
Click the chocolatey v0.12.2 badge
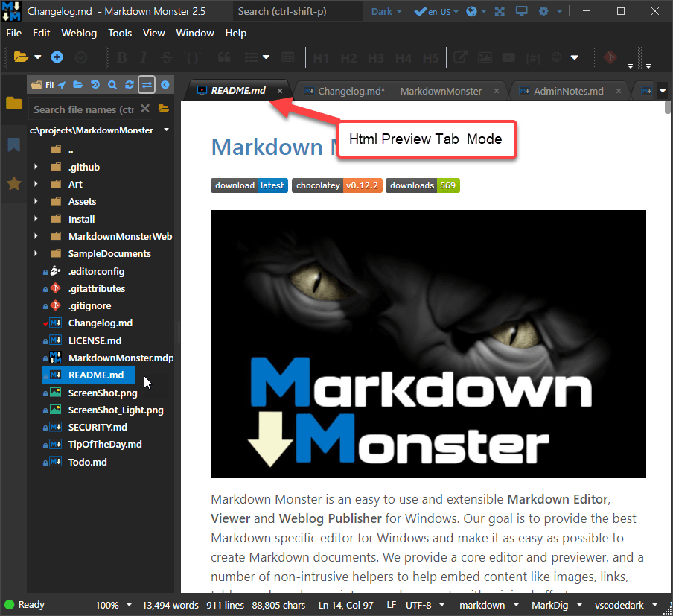click(x=337, y=185)
